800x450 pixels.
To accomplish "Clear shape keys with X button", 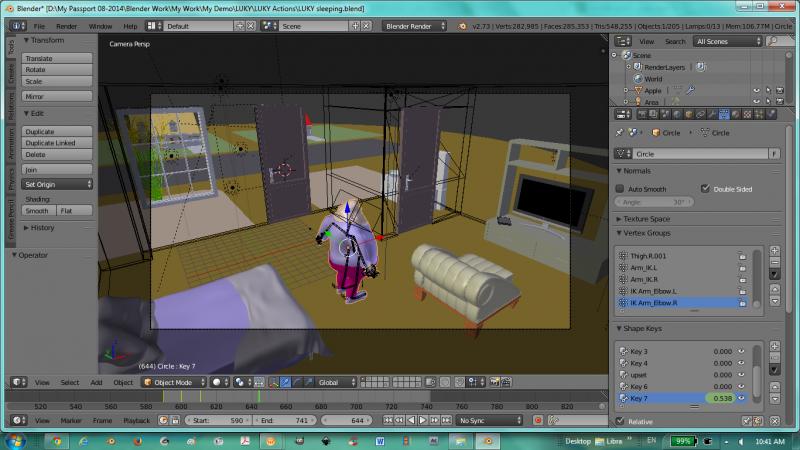I will click(774, 421).
